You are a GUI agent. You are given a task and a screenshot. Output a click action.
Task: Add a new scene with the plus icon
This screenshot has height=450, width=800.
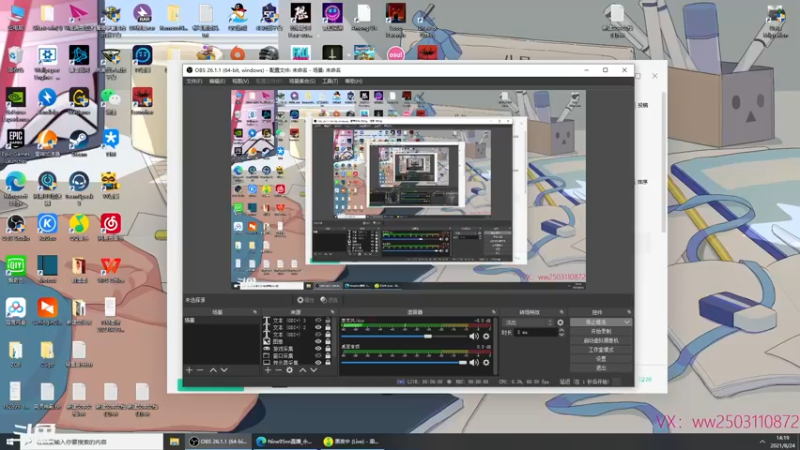click(189, 370)
